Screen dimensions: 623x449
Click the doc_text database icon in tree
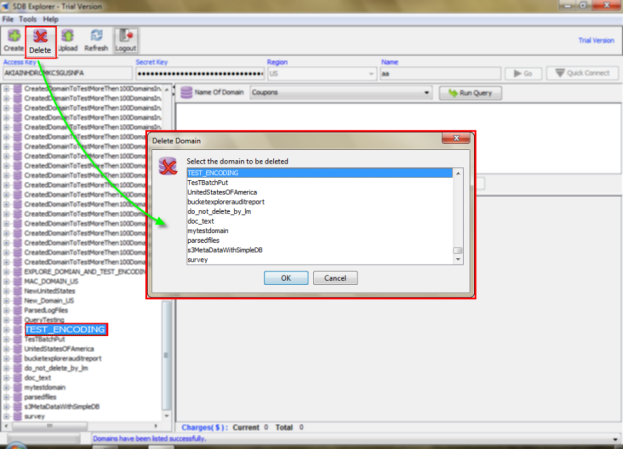tap(17, 378)
